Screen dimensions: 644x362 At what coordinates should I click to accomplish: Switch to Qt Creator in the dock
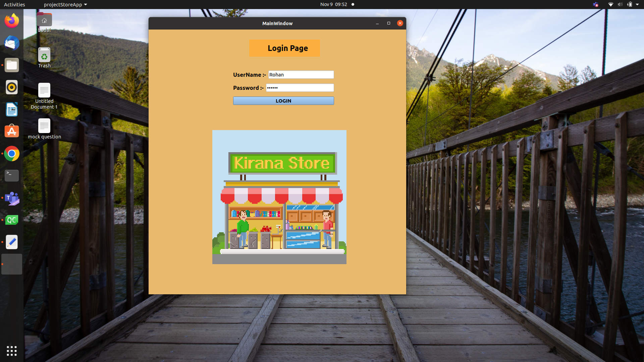point(12,220)
